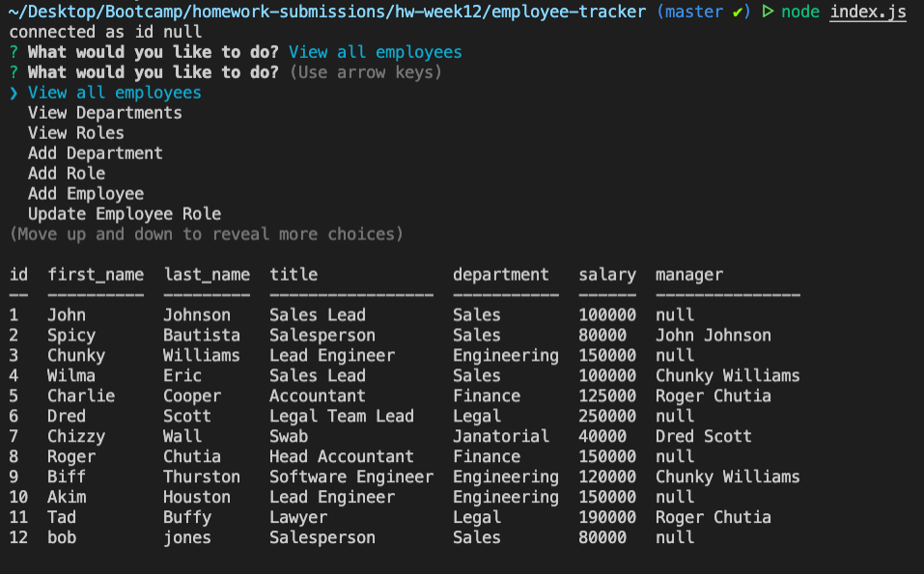
Task: Click first name 'Wilma'
Action: [x=71, y=375]
